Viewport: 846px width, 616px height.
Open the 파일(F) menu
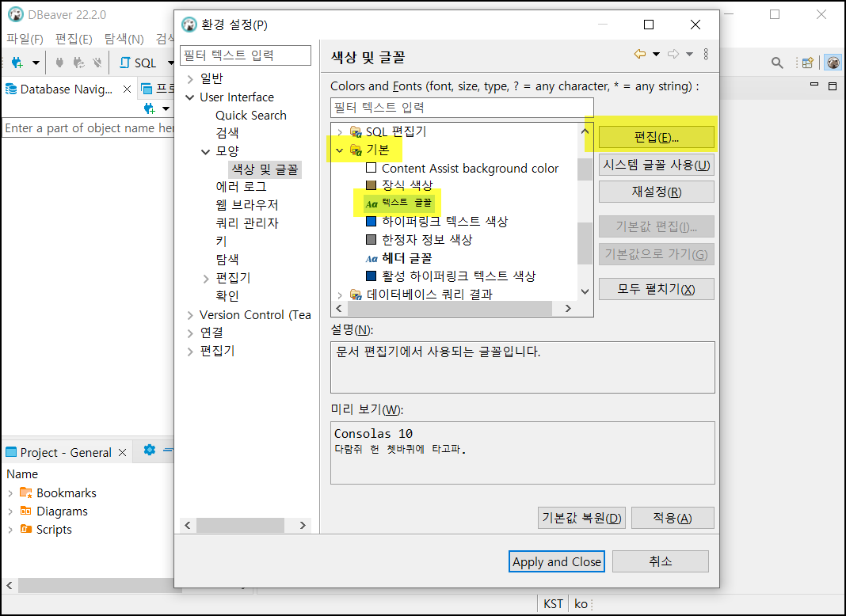[x=25, y=39]
